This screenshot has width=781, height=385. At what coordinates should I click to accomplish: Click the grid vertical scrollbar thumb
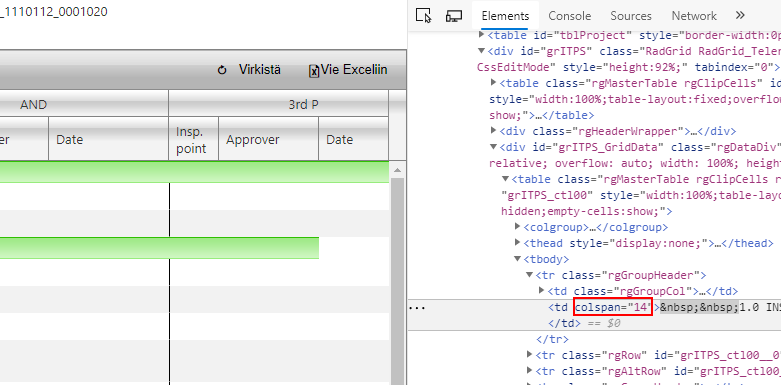(397, 281)
